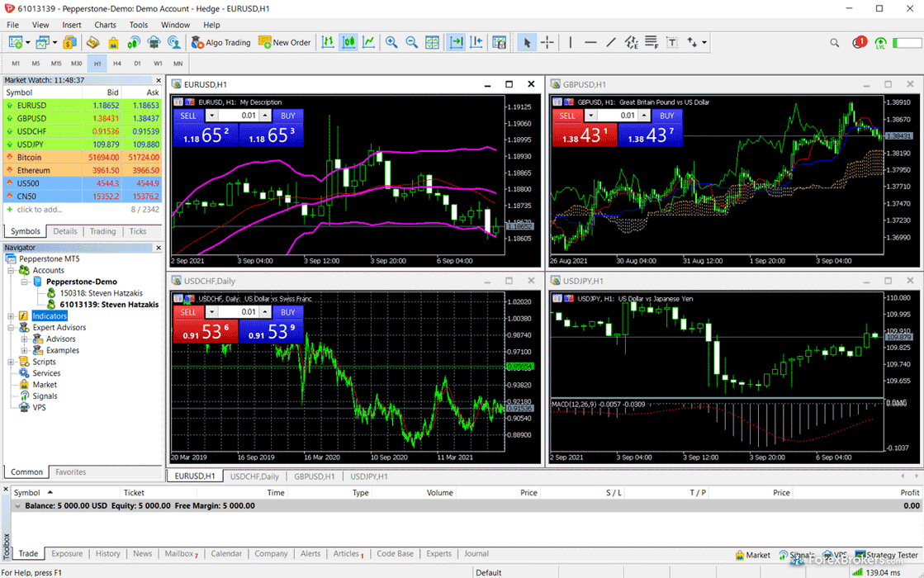Click SELL on the EURUSD chart
Viewport: 924px width, 578px height.
(188, 116)
